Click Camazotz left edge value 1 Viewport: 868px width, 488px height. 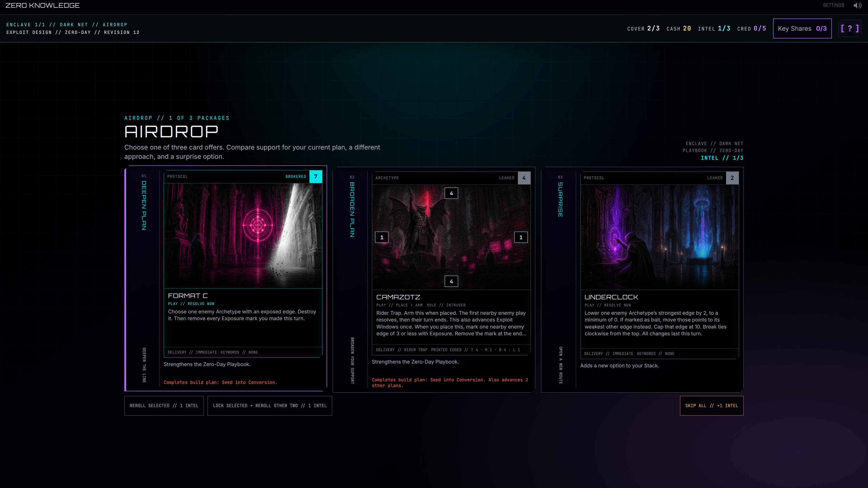(382, 237)
